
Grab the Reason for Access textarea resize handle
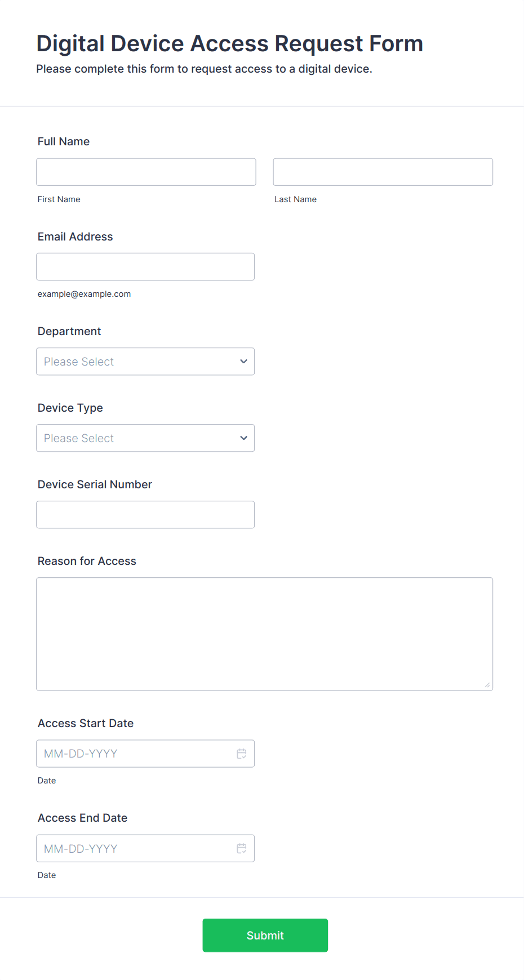tap(487, 685)
